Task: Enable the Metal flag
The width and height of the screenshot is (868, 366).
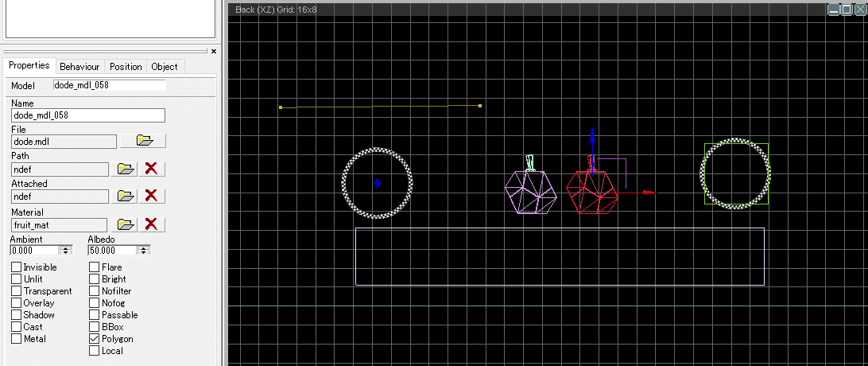Action: pyautogui.click(x=17, y=339)
